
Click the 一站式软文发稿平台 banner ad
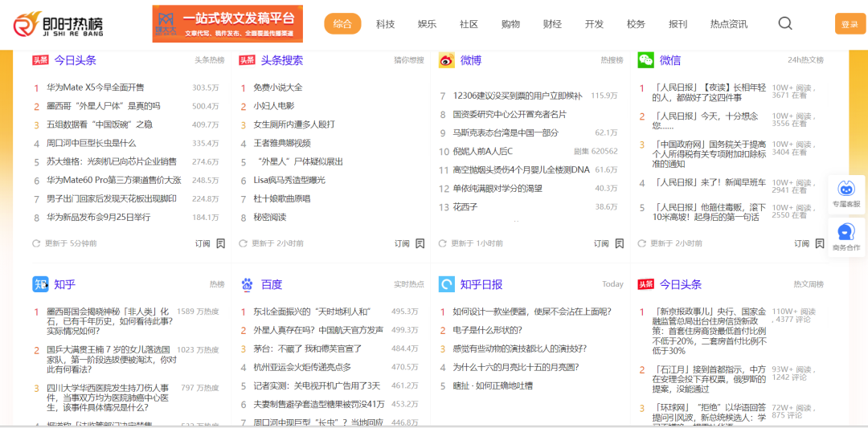[227, 24]
